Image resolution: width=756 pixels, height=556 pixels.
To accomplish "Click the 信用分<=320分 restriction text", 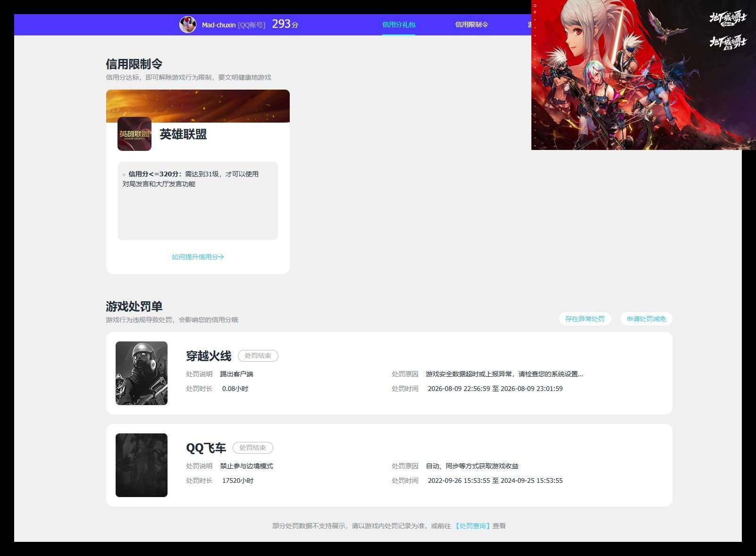I will pos(191,179).
